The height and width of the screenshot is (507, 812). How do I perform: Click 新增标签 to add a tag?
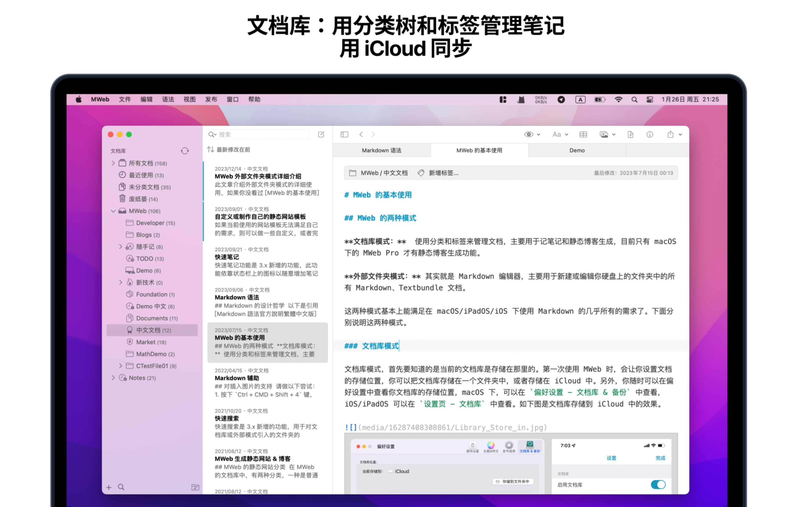tap(442, 173)
